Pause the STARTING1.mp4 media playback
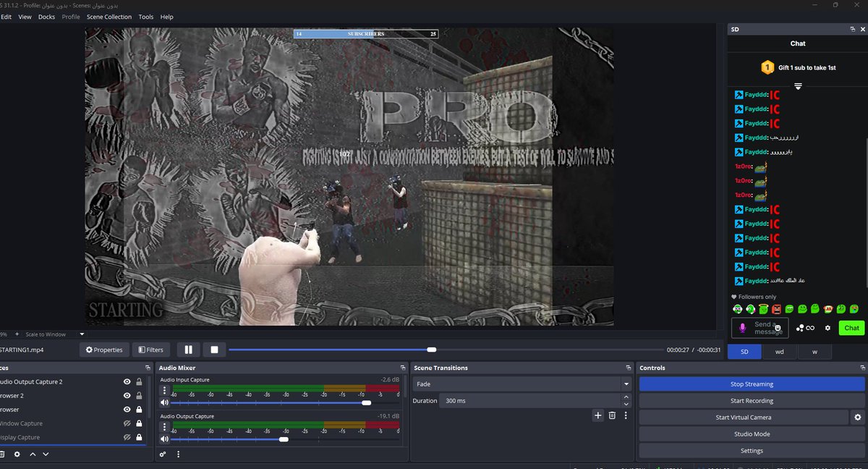 point(188,350)
